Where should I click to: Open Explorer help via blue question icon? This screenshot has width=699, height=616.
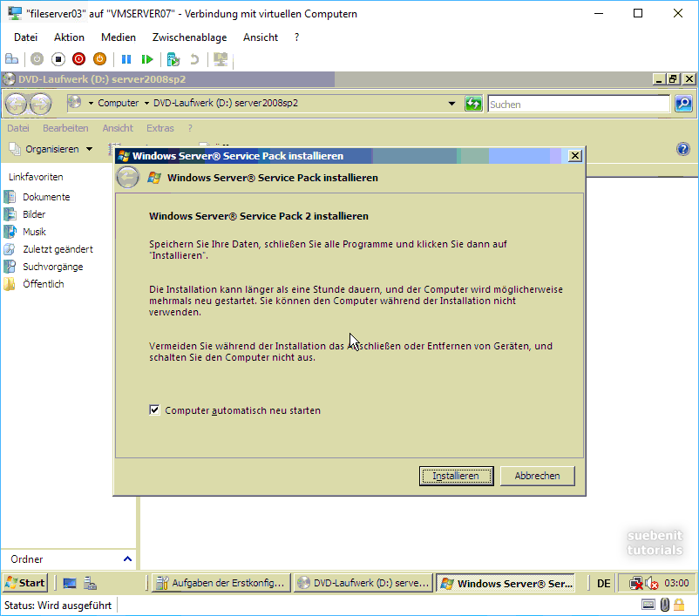(683, 149)
